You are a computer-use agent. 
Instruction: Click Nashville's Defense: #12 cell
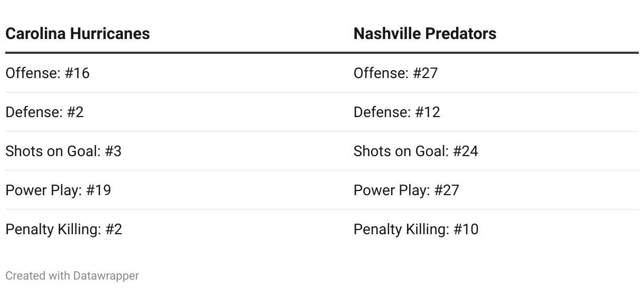pos(396,112)
